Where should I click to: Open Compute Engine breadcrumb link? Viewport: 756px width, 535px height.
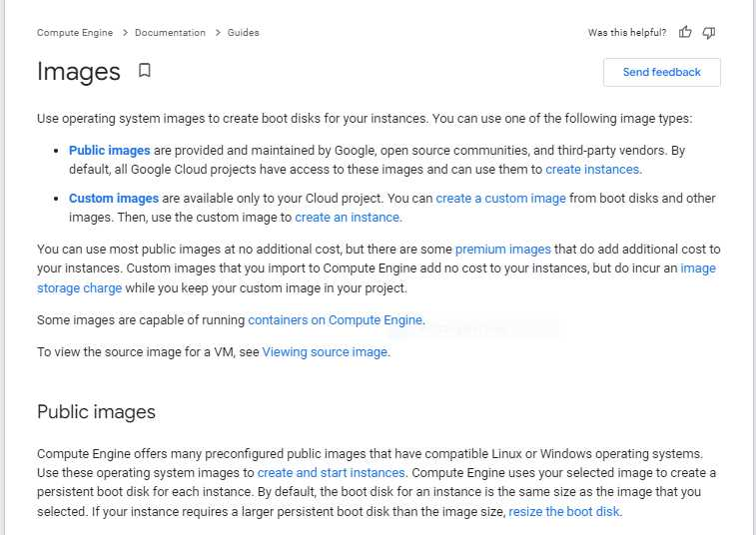(77, 33)
